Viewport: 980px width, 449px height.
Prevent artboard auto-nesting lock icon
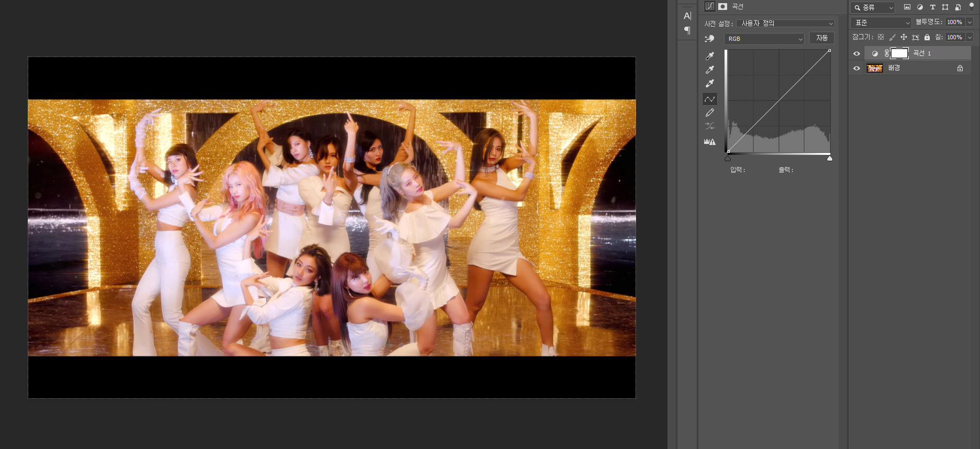916,37
